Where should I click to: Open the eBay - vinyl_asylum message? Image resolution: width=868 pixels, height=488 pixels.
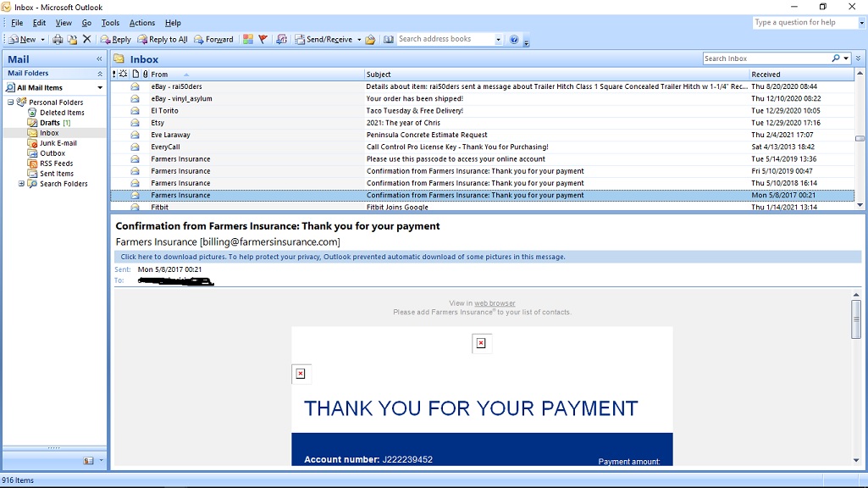point(482,98)
